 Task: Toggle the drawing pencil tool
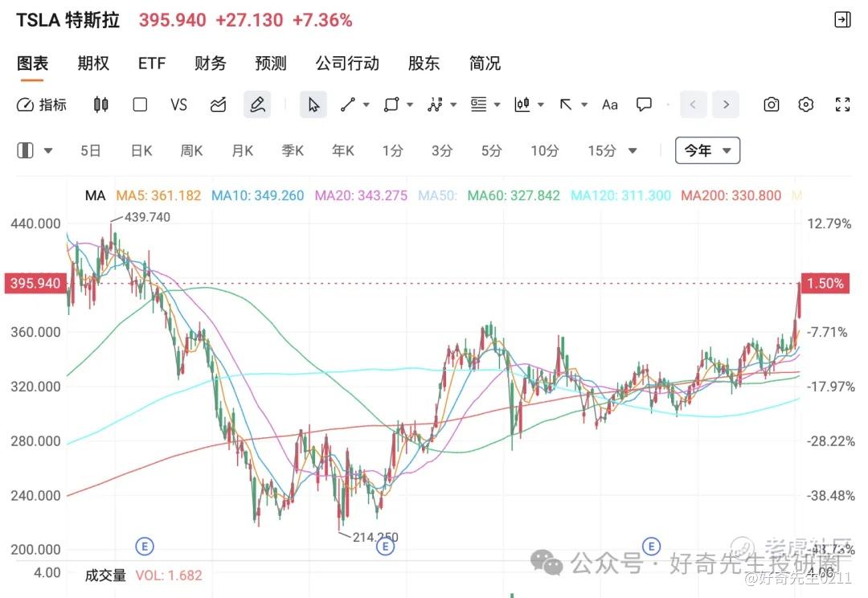tap(257, 104)
